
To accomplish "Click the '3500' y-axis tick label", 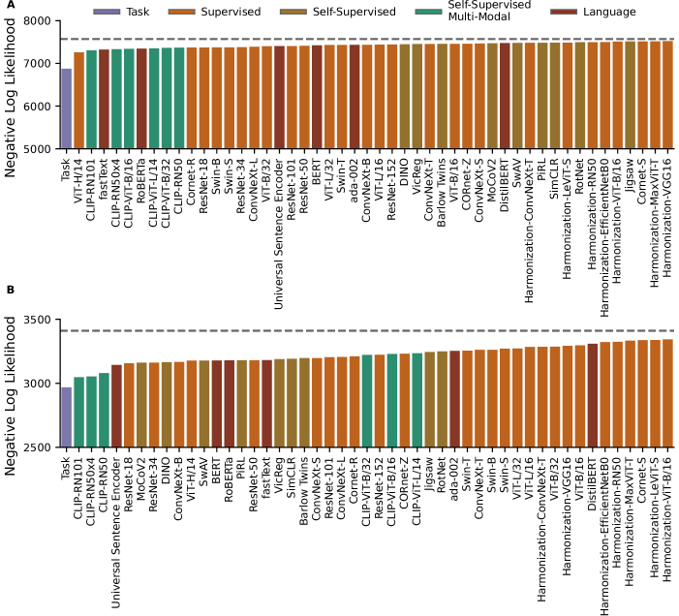I will (x=37, y=320).
